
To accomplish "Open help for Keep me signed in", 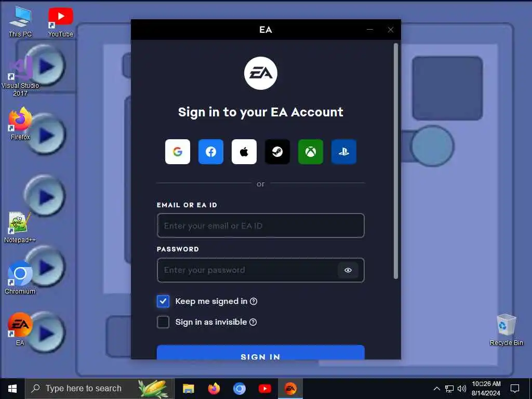I will pos(254,301).
